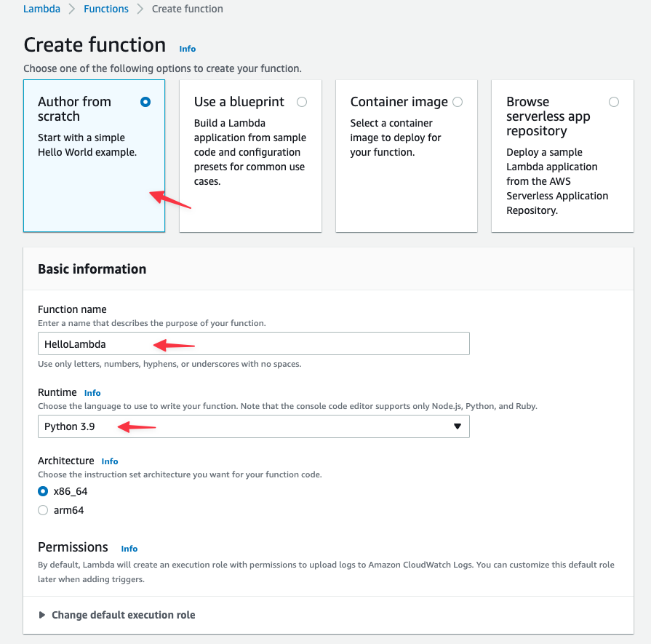Open the Permissions Info link

[129, 549]
